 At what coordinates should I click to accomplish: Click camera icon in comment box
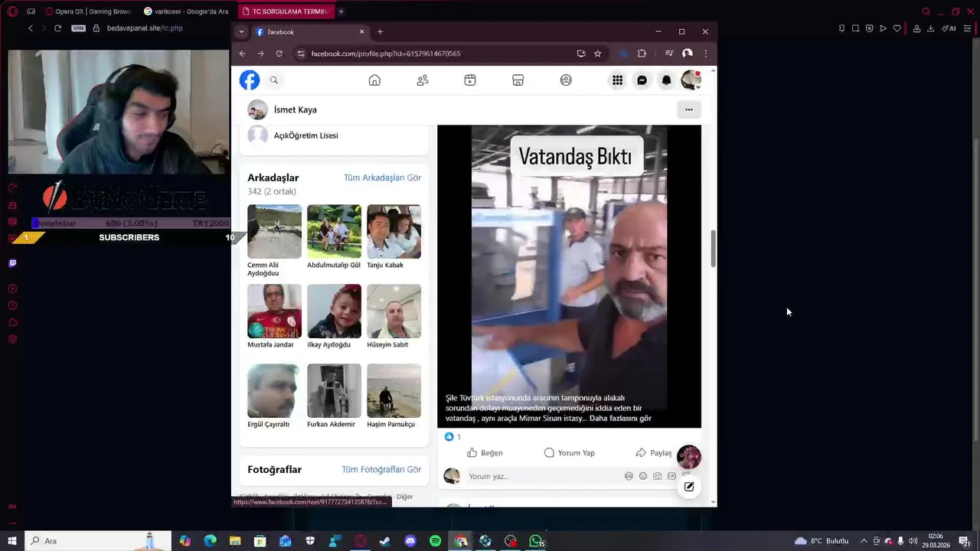(658, 476)
